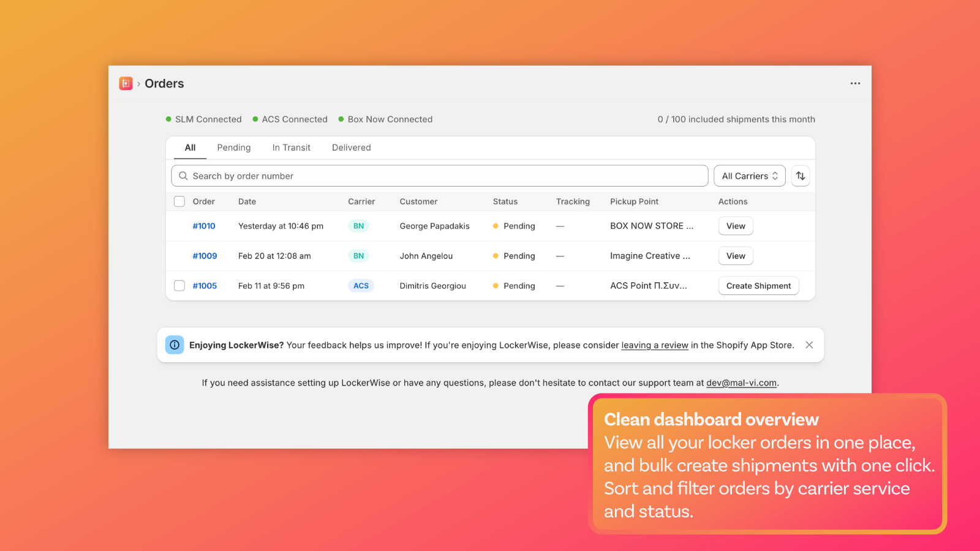980x551 pixels.
Task: Click the Tracking column header
Action: (573, 201)
